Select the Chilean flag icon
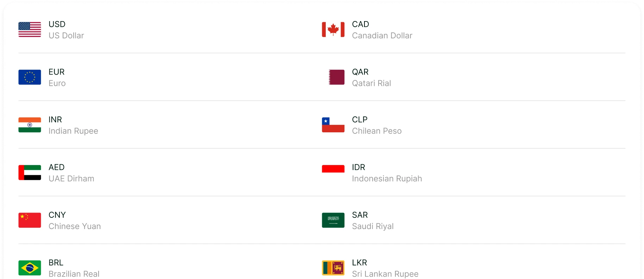Image resolution: width=644 pixels, height=279 pixels. 333,125
